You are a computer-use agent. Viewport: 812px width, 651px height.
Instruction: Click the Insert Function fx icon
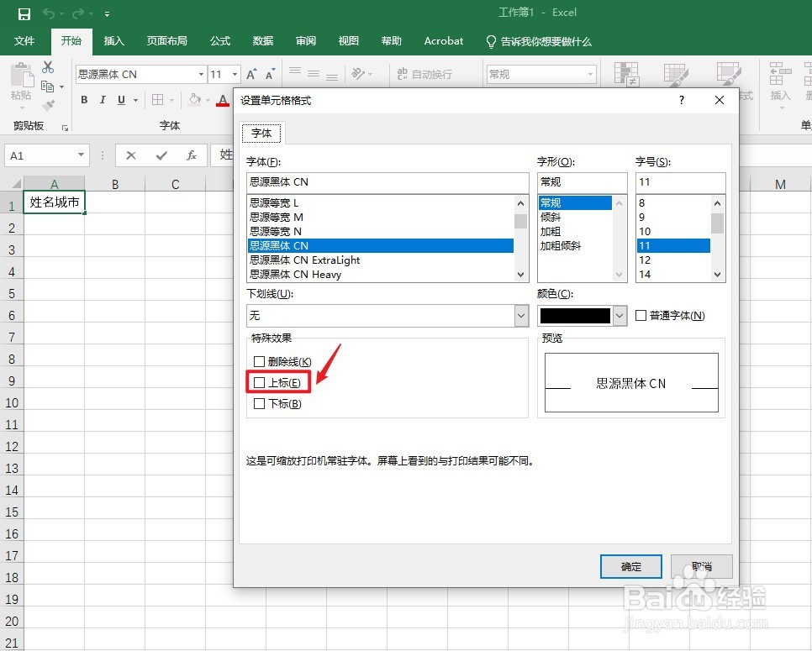191,155
